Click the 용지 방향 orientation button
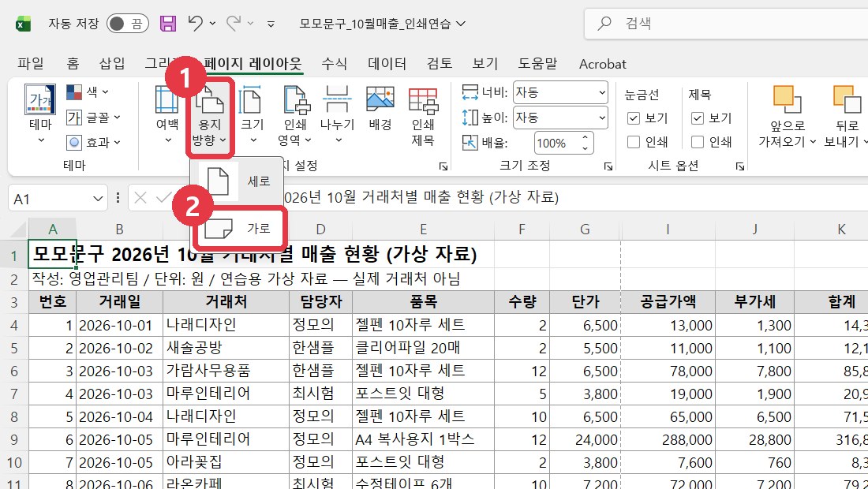 (210, 118)
